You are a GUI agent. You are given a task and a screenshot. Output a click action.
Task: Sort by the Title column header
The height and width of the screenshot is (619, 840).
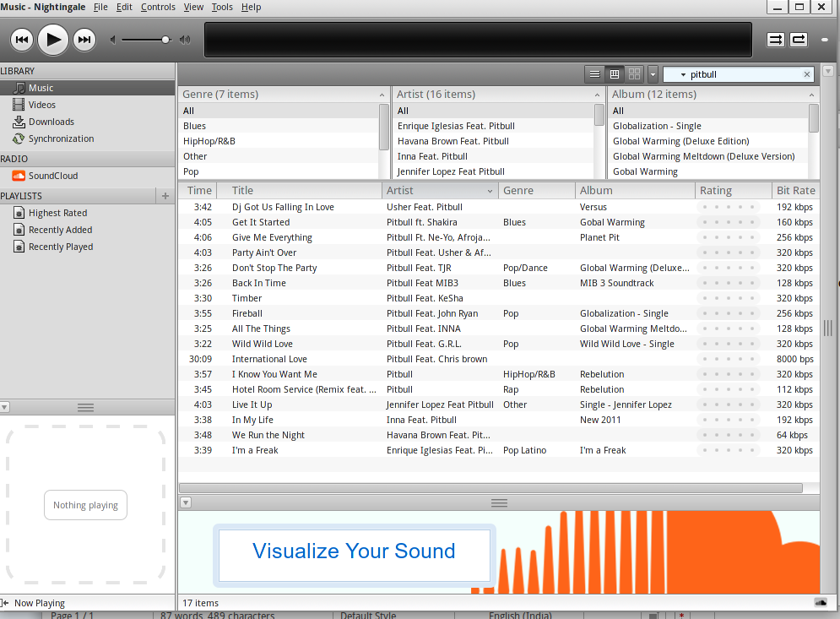[x=300, y=190]
